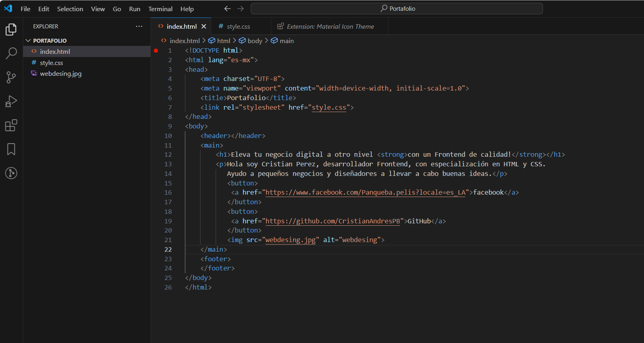The height and width of the screenshot is (343, 644).
Task: Open webdesing.jpg from the Explorer tree
Action: 87,73
